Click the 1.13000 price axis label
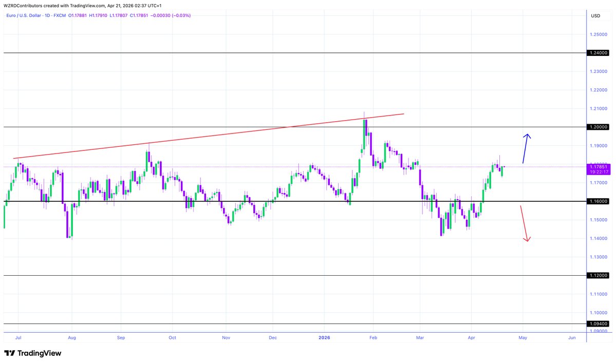This screenshot has width=616, height=364. tap(599, 257)
